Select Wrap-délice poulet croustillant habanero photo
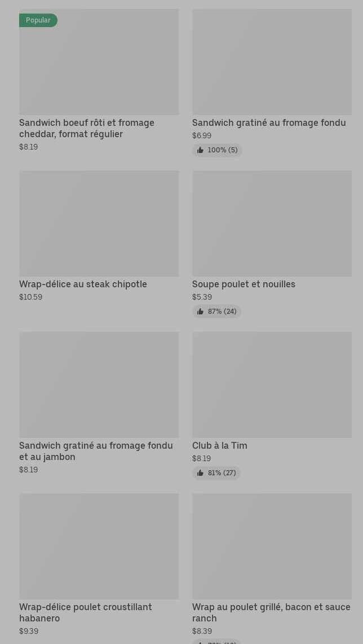 (x=99, y=546)
